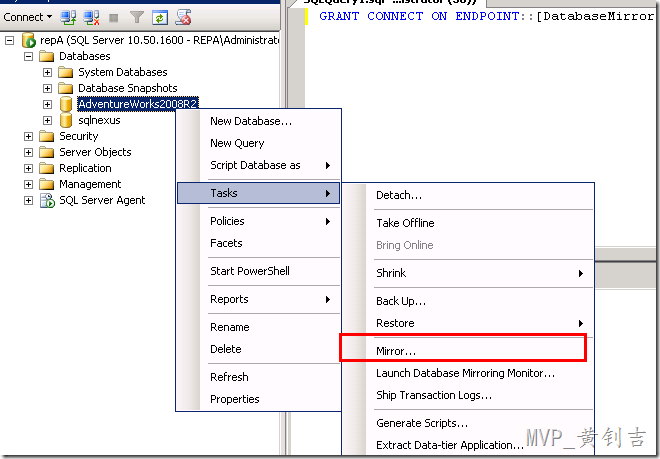Expand the Server Objects node

(28, 152)
